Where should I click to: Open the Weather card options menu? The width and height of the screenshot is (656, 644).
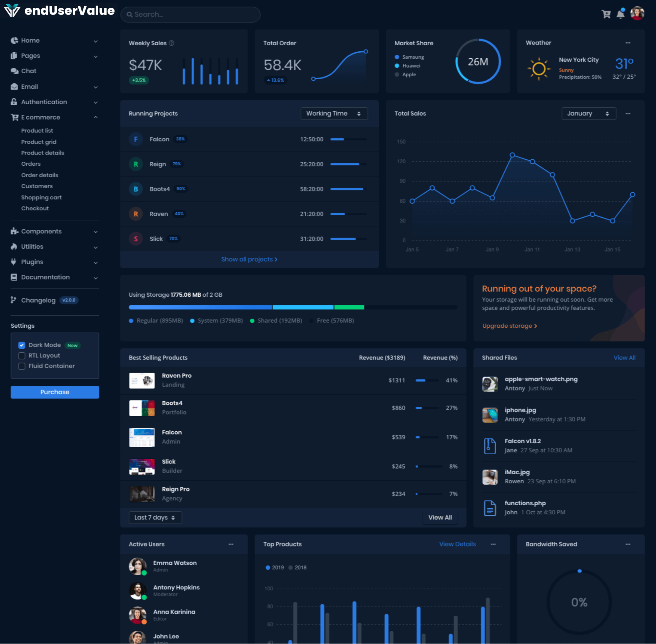coord(628,43)
